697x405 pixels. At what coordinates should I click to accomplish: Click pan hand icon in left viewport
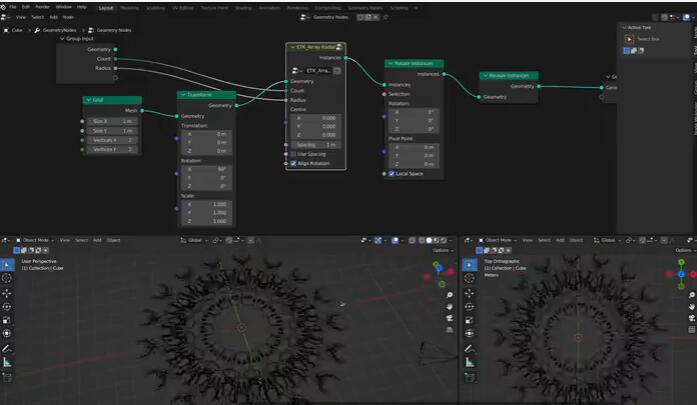(449, 307)
